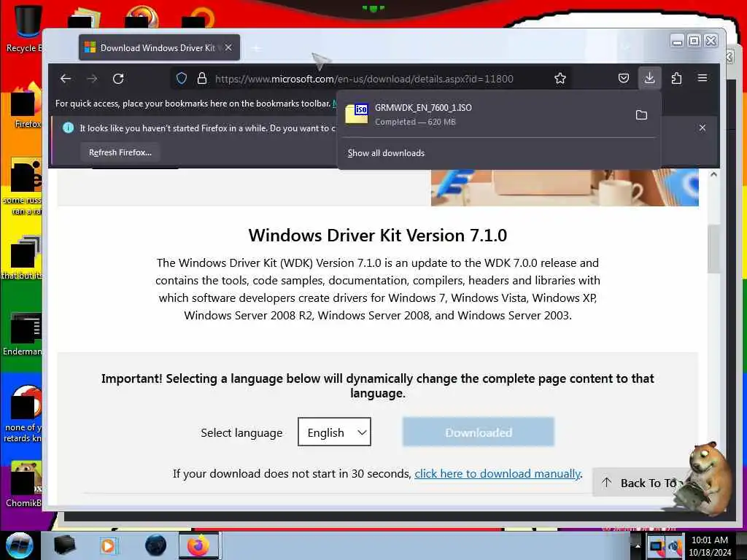Select the Enderman desktop icon
747x560 pixels.
(23, 334)
